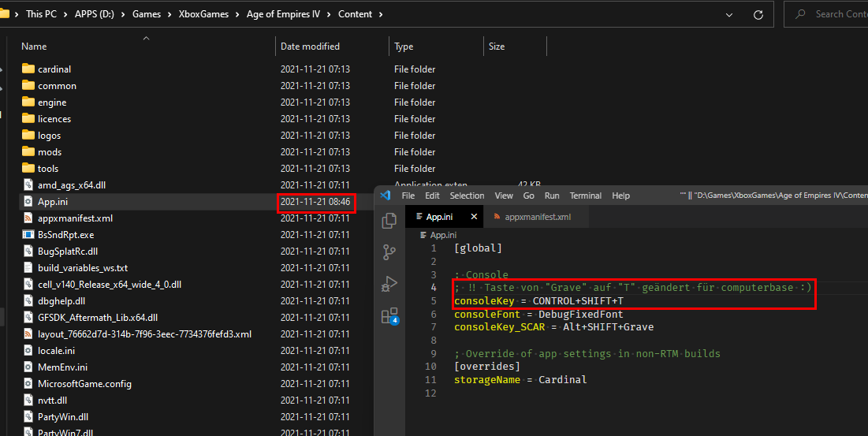Navigate to Age of Empires IV breadcrumb
The width and height of the screenshot is (868, 436).
pyautogui.click(x=283, y=14)
